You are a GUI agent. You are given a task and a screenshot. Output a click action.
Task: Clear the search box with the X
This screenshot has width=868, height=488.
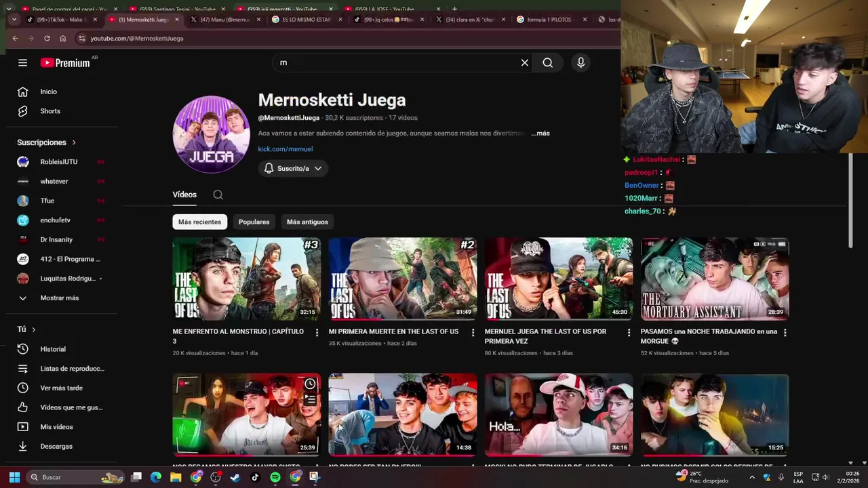pyautogui.click(x=524, y=62)
